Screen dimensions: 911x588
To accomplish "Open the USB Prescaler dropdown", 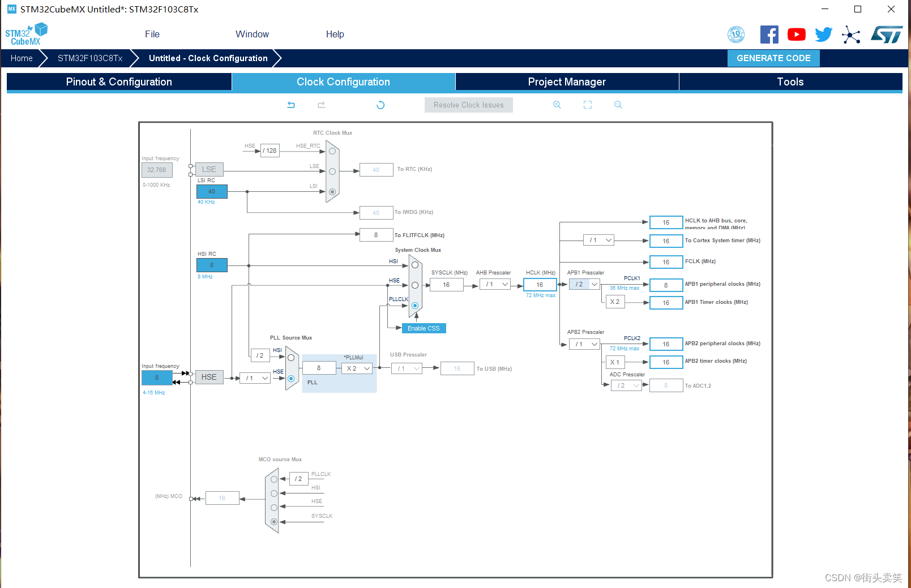I will [407, 368].
